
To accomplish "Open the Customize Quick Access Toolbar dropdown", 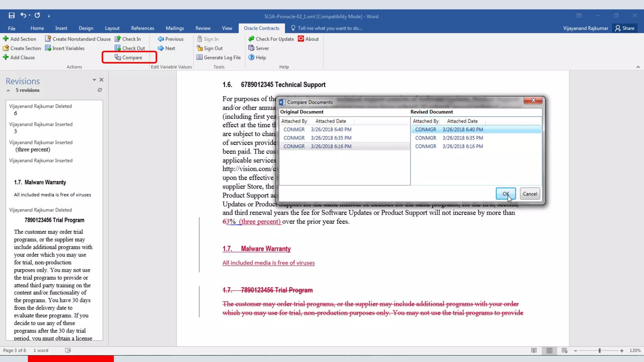I will (49, 16).
